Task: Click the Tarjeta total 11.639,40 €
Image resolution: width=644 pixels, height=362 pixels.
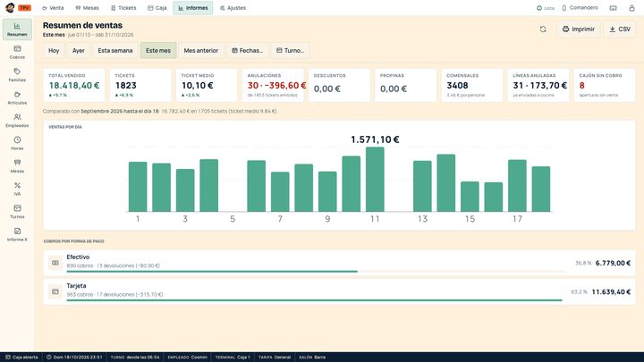Action: (611, 291)
